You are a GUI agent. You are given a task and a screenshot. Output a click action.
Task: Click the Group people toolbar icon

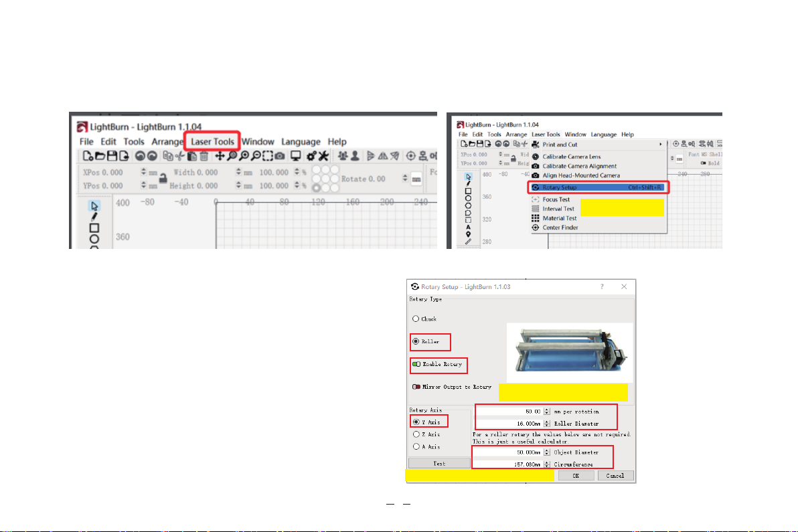tap(343, 156)
